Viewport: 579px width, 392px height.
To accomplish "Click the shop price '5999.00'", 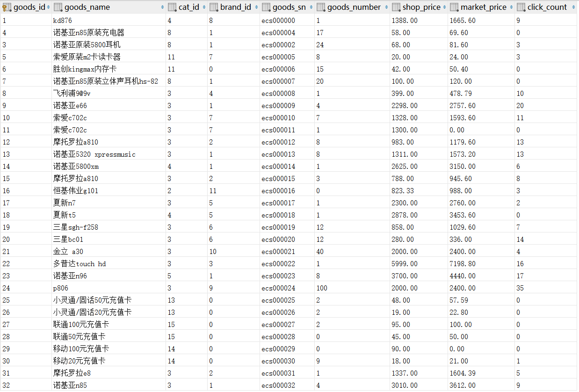I will point(405,264).
